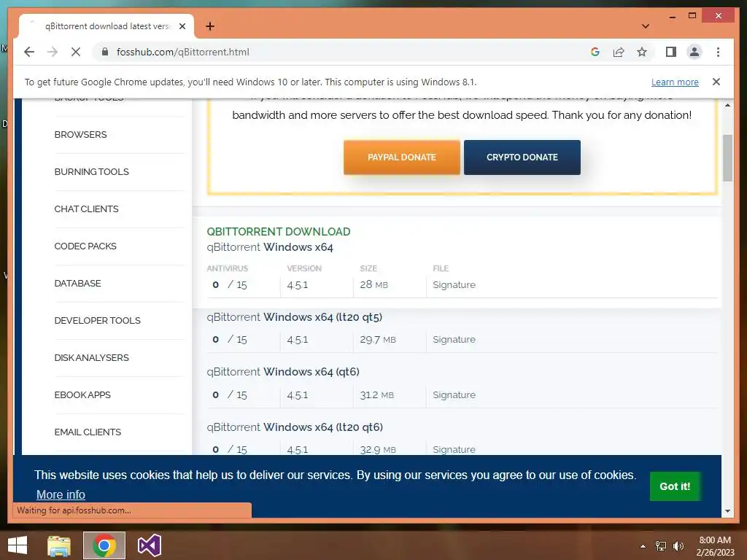Viewport: 747px width, 560px height.
Task: Click the PAYPAL DONATE button
Action: [402, 157]
